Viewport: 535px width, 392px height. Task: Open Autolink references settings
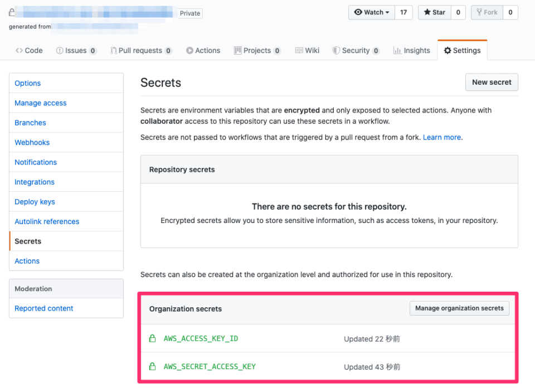(66, 221)
